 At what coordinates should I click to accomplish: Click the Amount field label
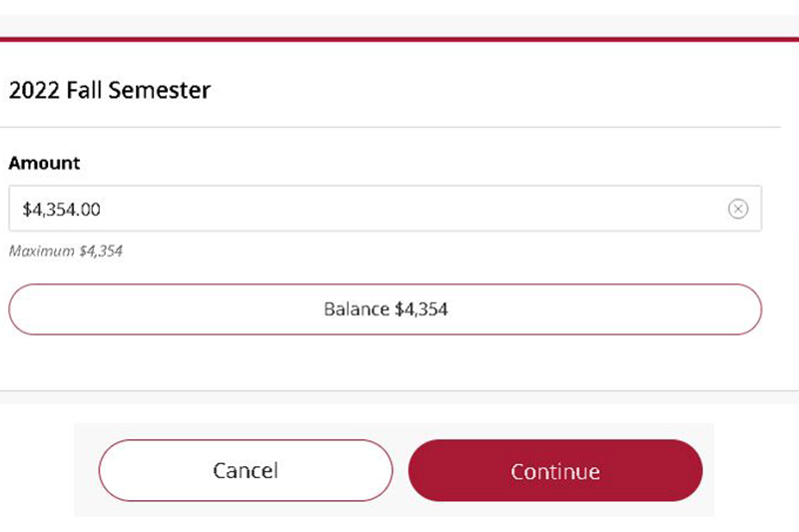[x=44, y=163]
